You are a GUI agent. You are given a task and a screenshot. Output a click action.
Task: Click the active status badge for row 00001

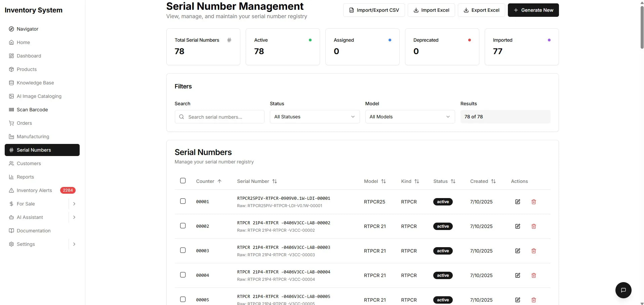[443, 202]
